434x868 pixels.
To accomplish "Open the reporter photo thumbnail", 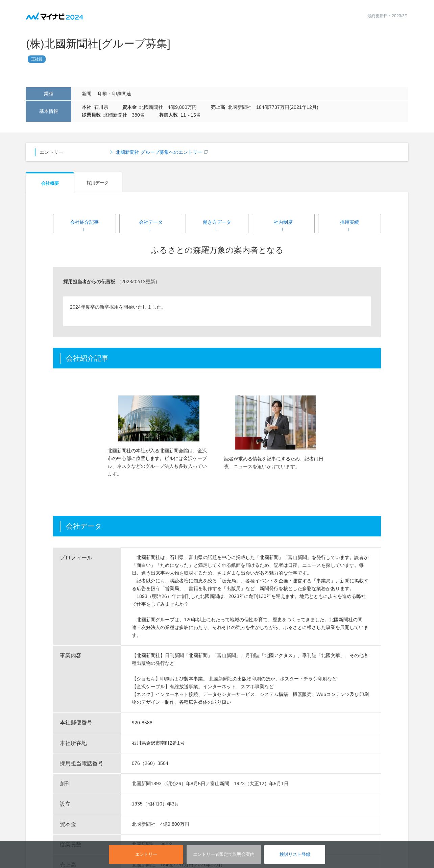I will click(x=275, y=423).
